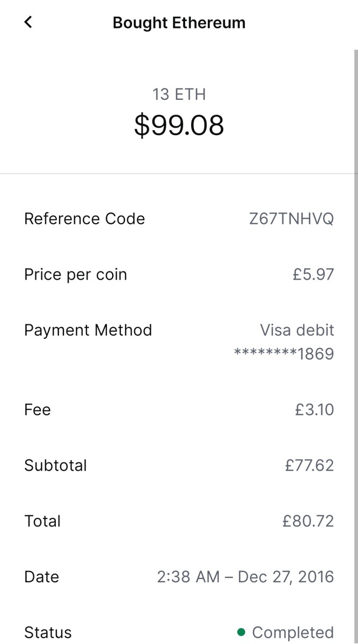Click the Price per coin row label
The width and height of the screenshot is (358, 644).
(76, 274)
